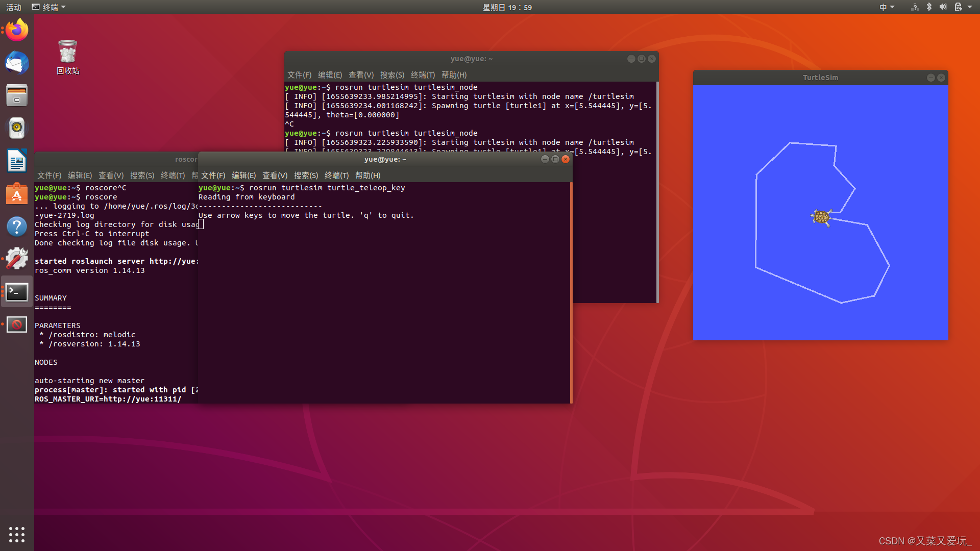Open 编辑(E) menu in teleop terminal
The image size is (980, 551).
click(243, 176)
